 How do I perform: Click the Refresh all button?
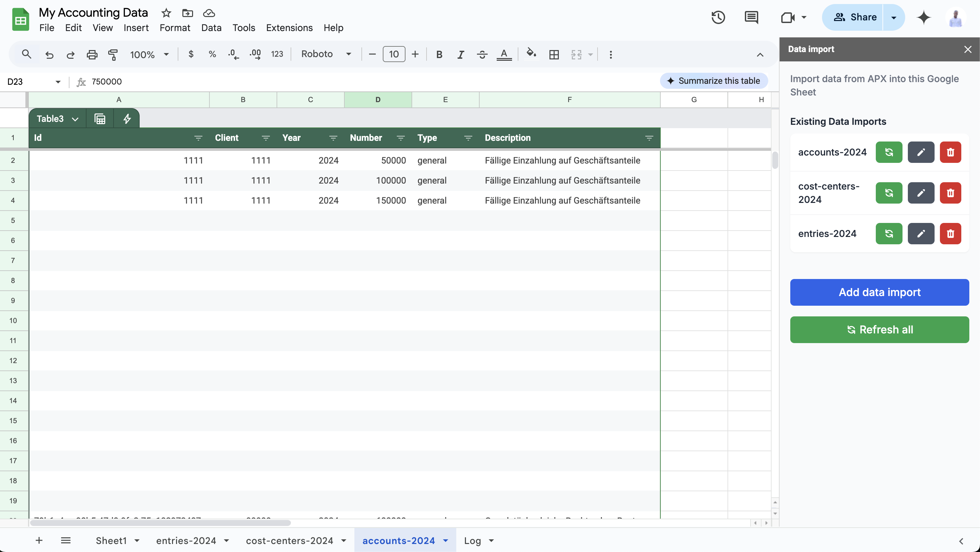coord(879,329)
